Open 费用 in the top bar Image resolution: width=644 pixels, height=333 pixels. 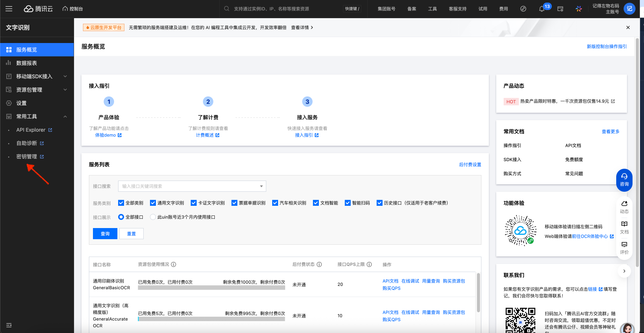click(x=504, y=9)
